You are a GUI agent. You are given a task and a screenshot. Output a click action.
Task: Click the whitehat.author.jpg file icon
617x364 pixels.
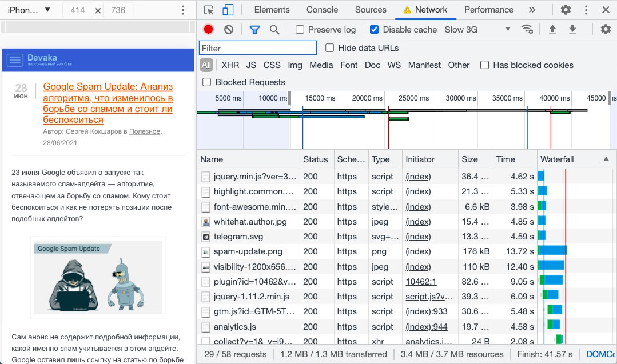[206, 222]
